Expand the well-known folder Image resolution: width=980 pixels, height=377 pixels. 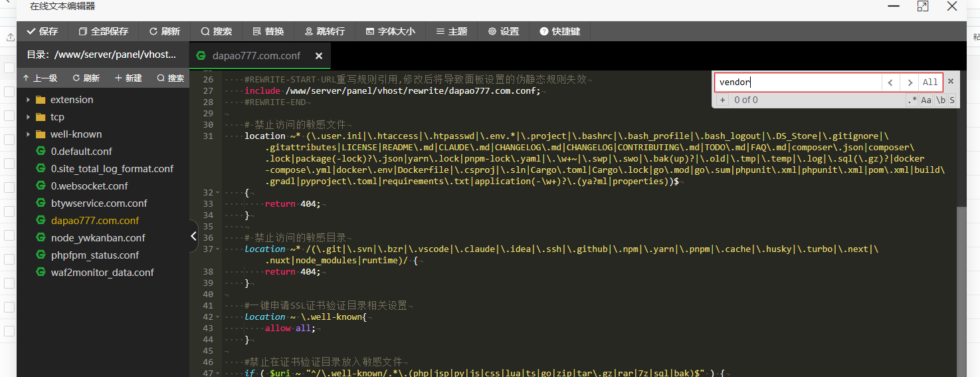coord(76,134)
